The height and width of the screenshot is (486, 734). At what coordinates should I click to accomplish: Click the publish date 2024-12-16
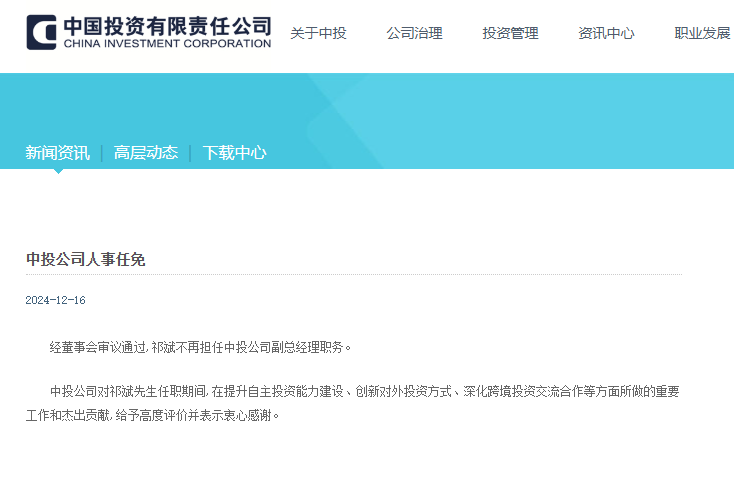[55, 300]
